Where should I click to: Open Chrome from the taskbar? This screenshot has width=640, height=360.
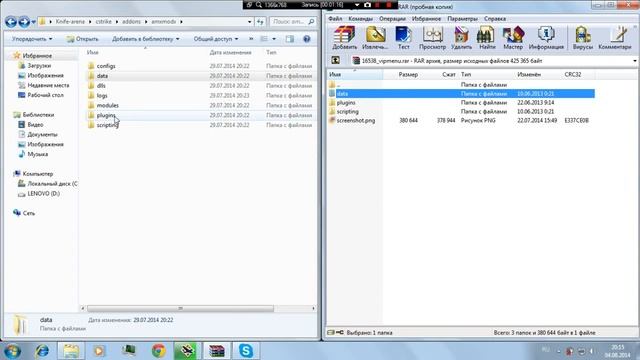point(159,351)
